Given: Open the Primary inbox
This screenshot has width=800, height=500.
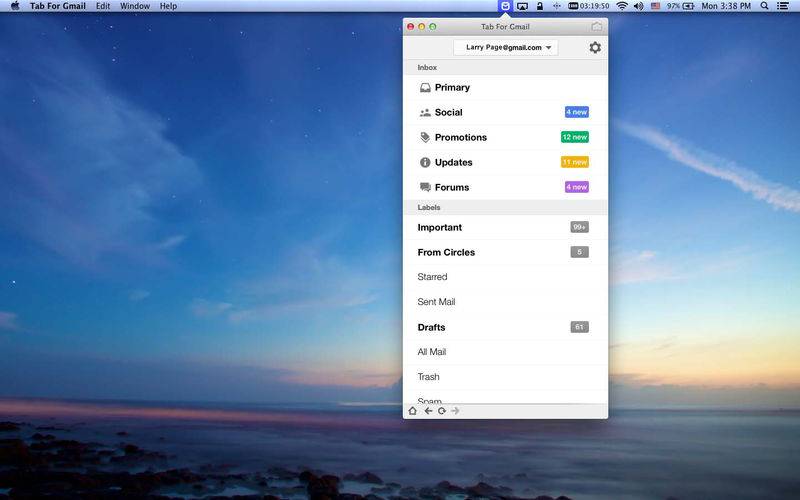Looking at the screenshot, I should pos(505,88).
